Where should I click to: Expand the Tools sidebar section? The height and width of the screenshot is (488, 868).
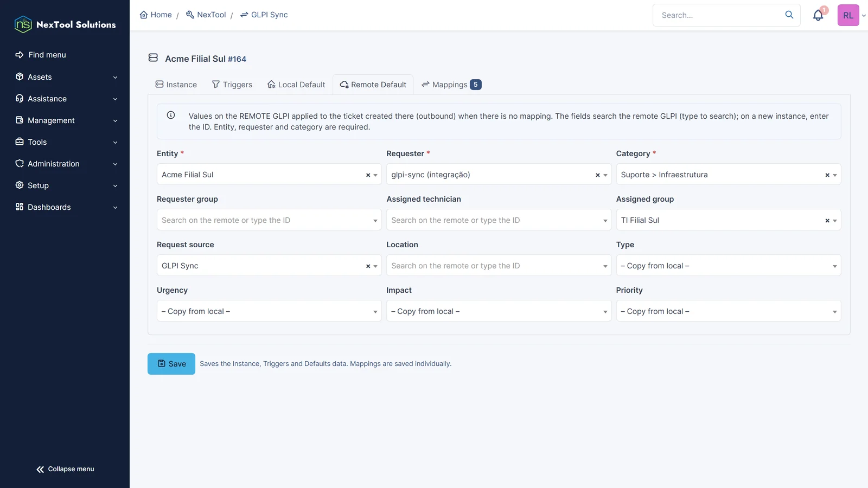[65, 142]
